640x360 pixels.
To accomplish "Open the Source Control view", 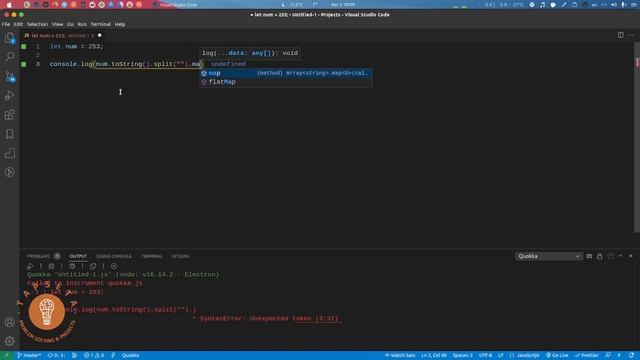I will tap(9, 76).
